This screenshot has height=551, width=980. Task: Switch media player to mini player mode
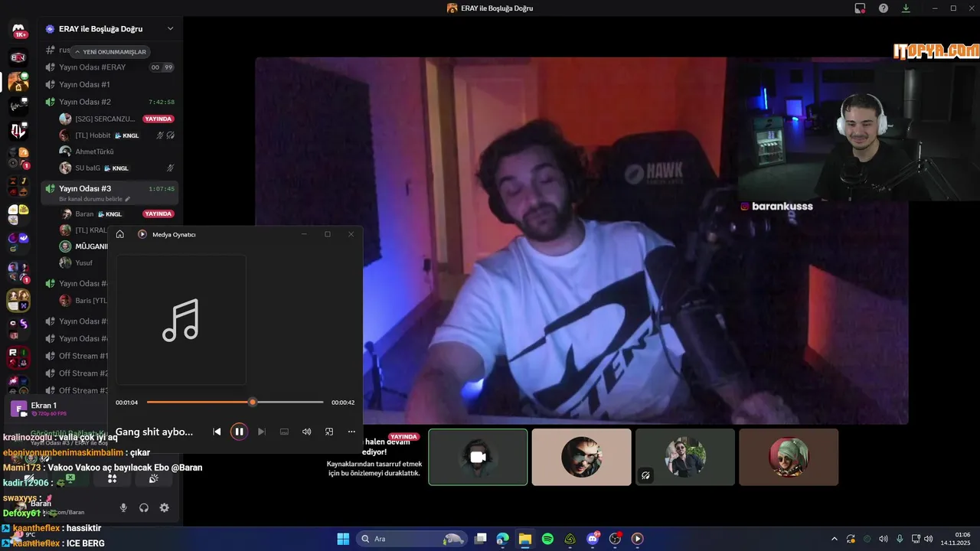pyautogui.click(x=329, y=432)
